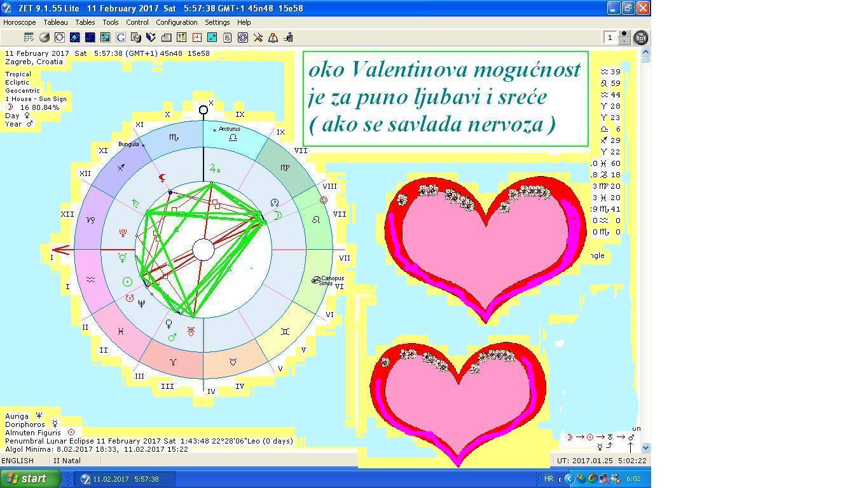This screenshot has width=868, height=488.
Task: Open the Configuration menu
Action: coord(176,22)
